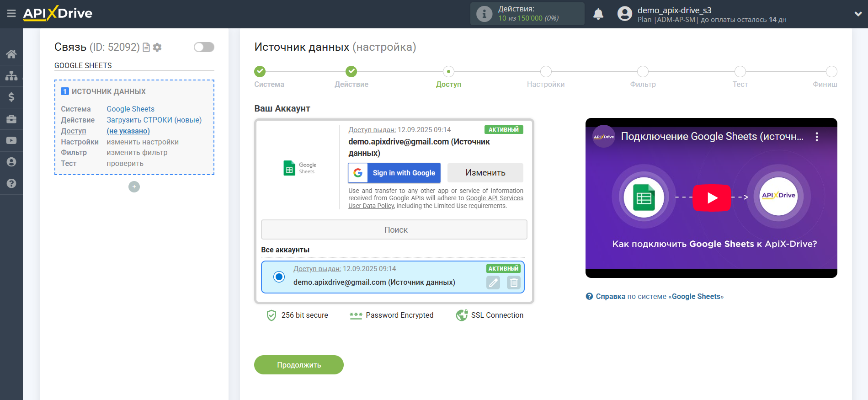
Task: Click ApiX-Drive channel avatar in video
Action: (604, 136)
